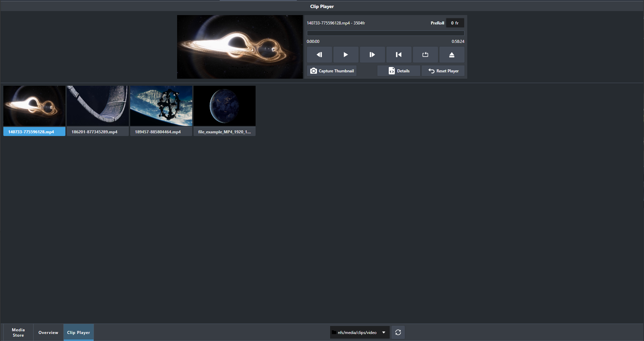Select 140733-775596128.mp4 clip thumbnail
Screen dimensions: 644x341
click(34, 106)
